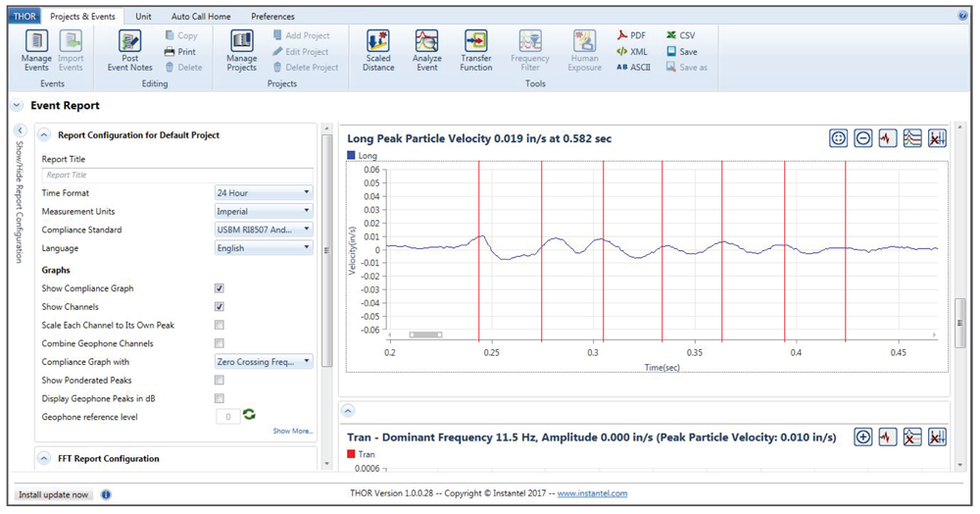Export report as PDF

[631, 35]
